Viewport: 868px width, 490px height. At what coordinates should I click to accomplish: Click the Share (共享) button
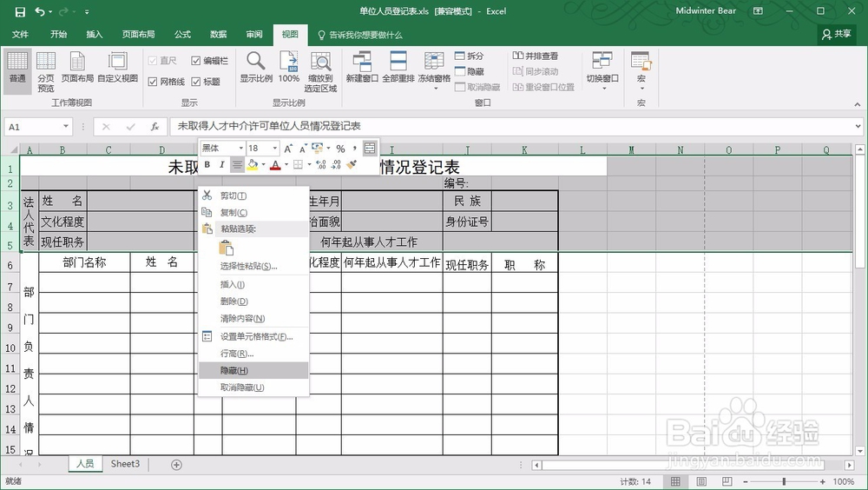coord(837,35)
